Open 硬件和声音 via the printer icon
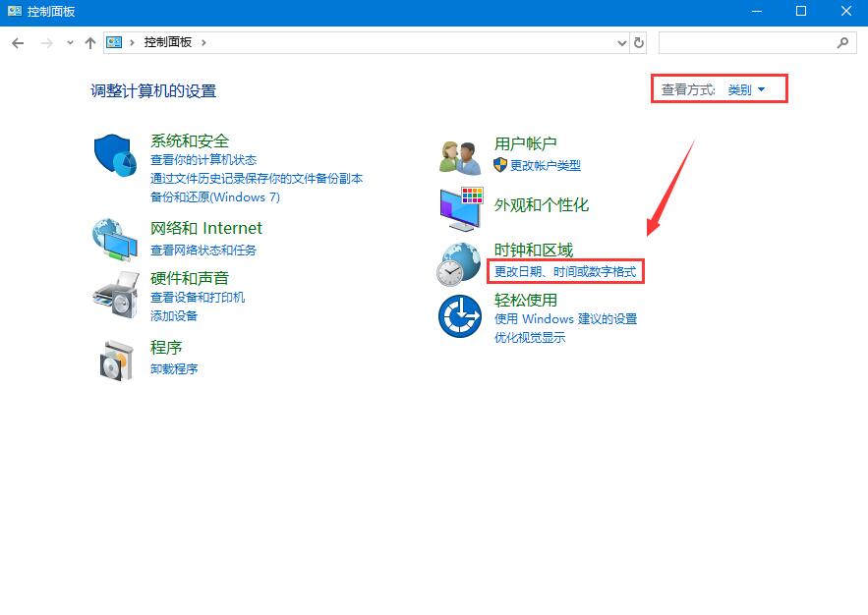This screenshot has height=615, width=868. coord(114,292)
